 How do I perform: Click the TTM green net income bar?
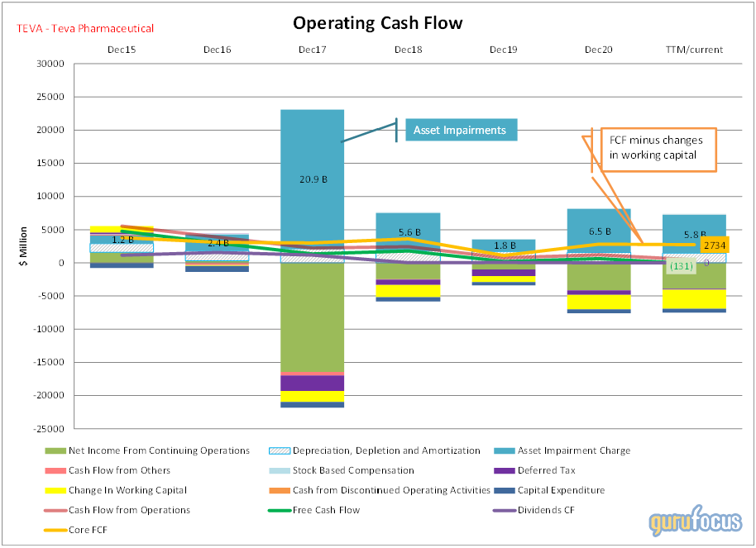[694, 276]
